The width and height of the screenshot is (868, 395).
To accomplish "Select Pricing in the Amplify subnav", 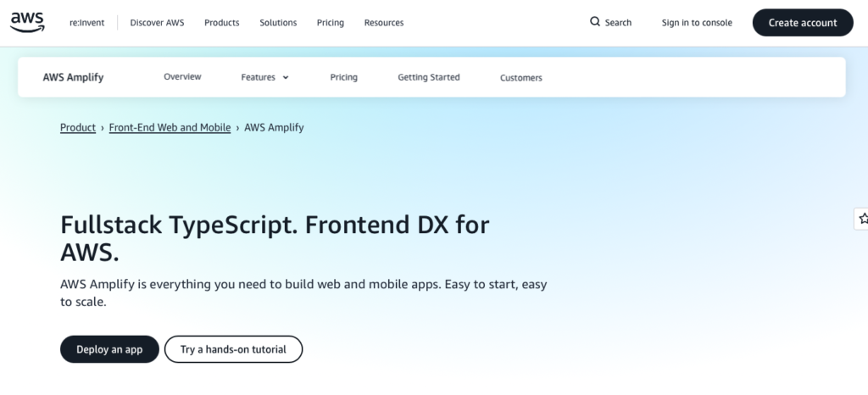I will pyautogui.click(x=344, y=77).
